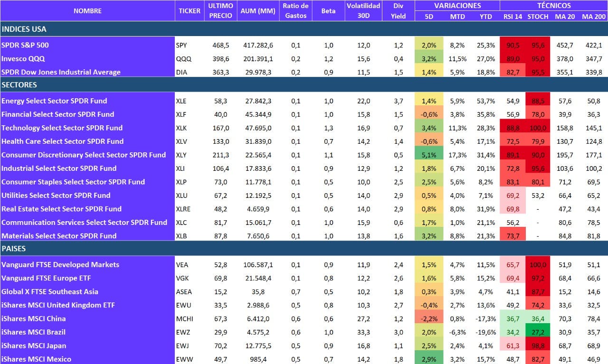Viewport: 608px width, 364px height.
Task: Click the VARIACIONES group header
Action: tap(457, 6)
